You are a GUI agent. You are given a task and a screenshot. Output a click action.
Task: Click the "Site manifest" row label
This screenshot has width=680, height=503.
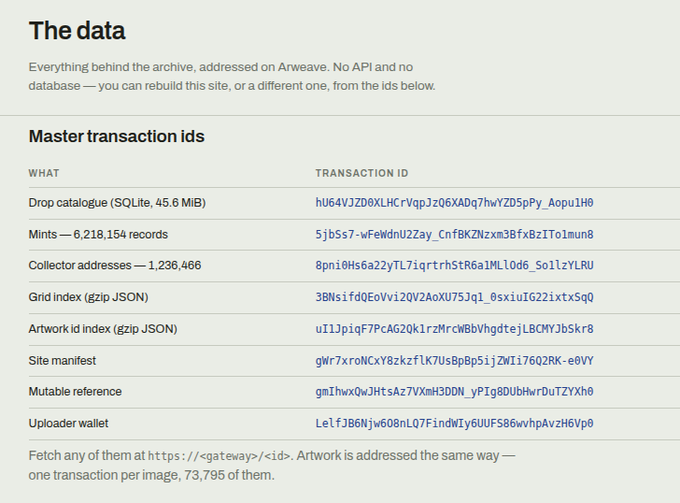[x=62, y=361]
